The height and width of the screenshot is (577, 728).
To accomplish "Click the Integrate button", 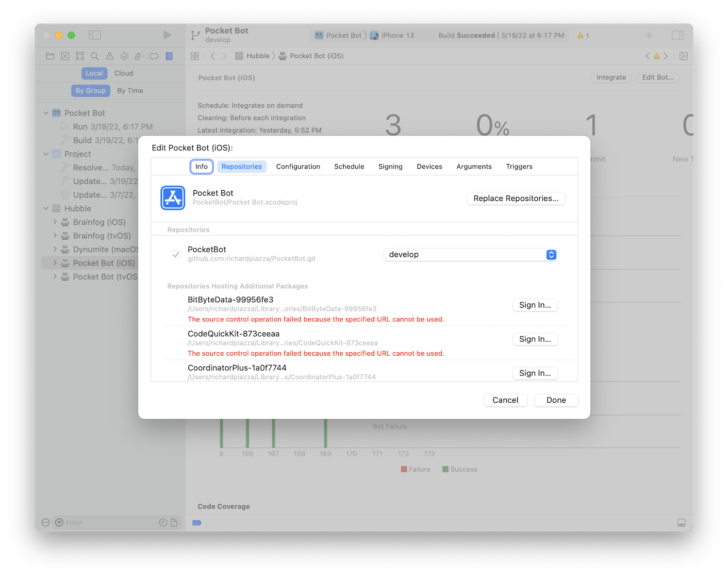I will point(611,78).
